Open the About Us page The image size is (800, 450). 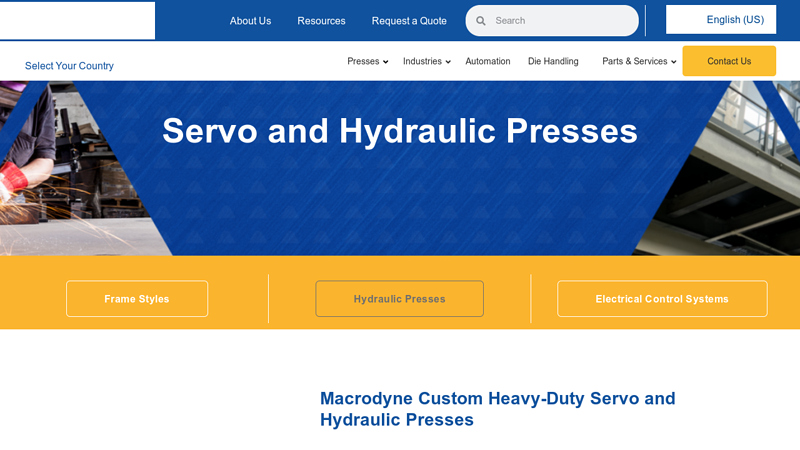[x=250, y=21]
